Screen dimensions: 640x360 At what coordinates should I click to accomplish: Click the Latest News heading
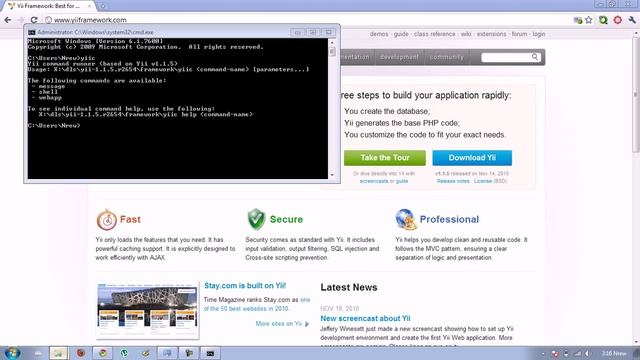[349, 287]
